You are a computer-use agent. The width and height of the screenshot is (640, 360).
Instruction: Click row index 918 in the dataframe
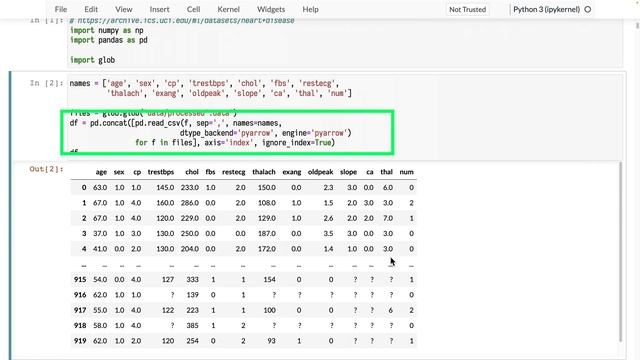coord(80,325)
